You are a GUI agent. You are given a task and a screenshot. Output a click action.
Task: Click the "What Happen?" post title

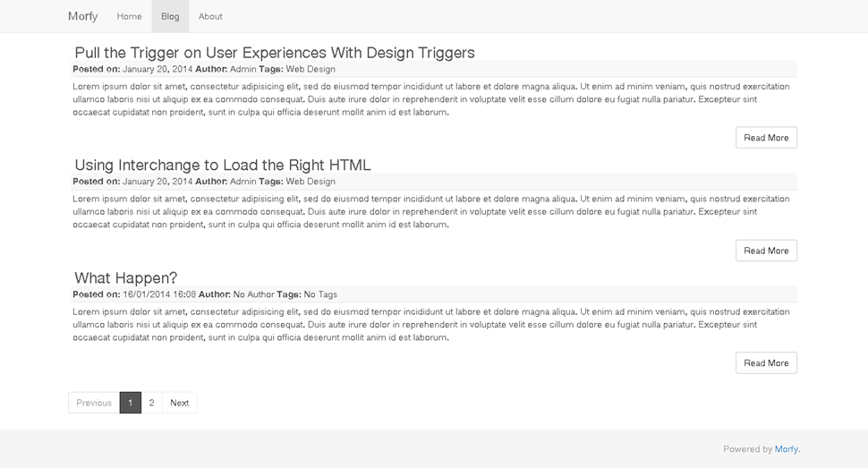point(126,277)
